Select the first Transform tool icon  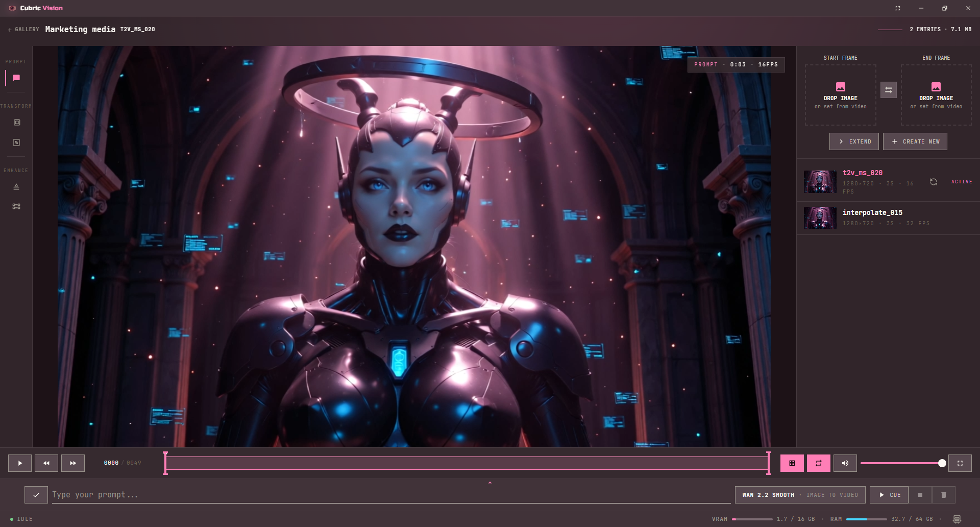[17, 123]
